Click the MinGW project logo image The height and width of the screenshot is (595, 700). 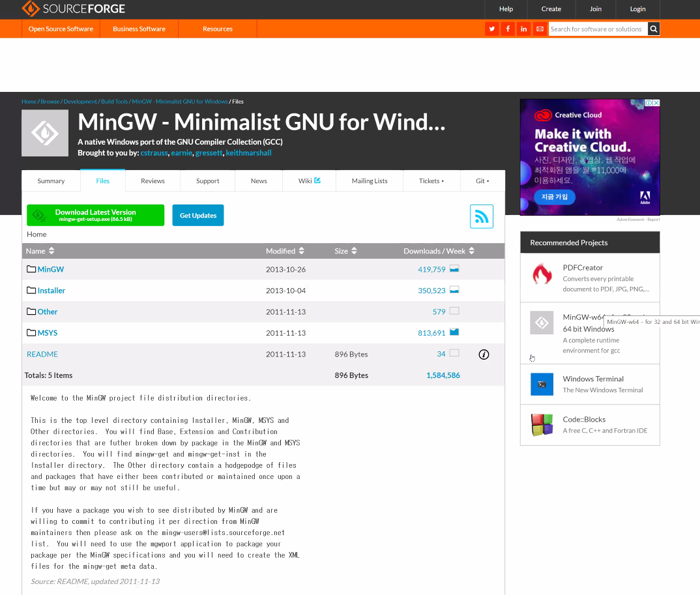point(45,133)
